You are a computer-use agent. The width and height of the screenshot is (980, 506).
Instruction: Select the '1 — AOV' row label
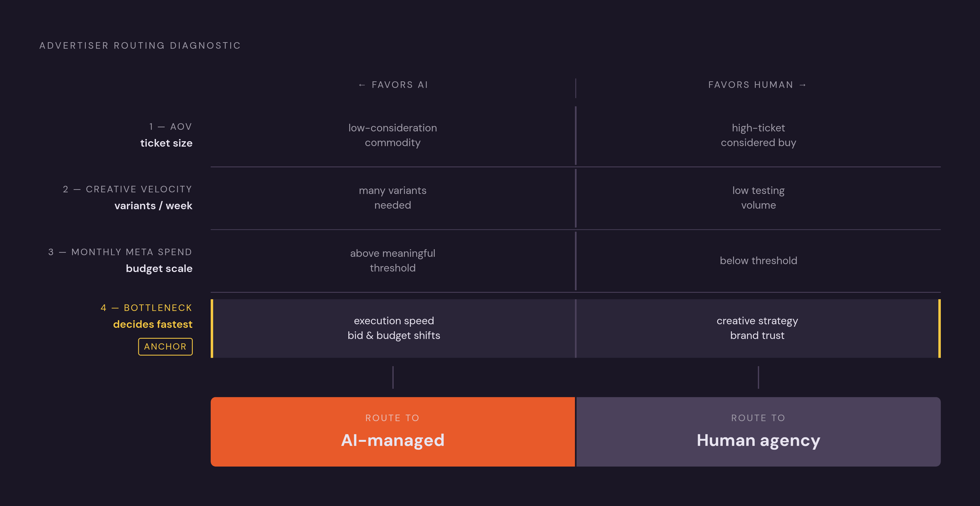click(170, 126)
